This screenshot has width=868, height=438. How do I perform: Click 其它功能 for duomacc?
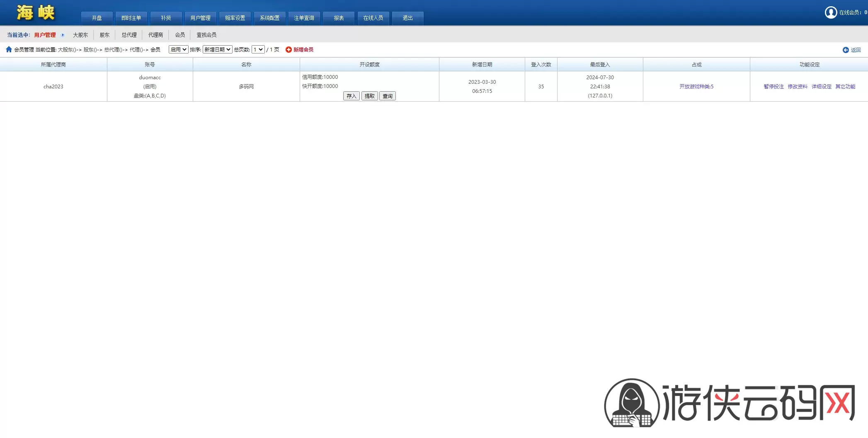846,87
